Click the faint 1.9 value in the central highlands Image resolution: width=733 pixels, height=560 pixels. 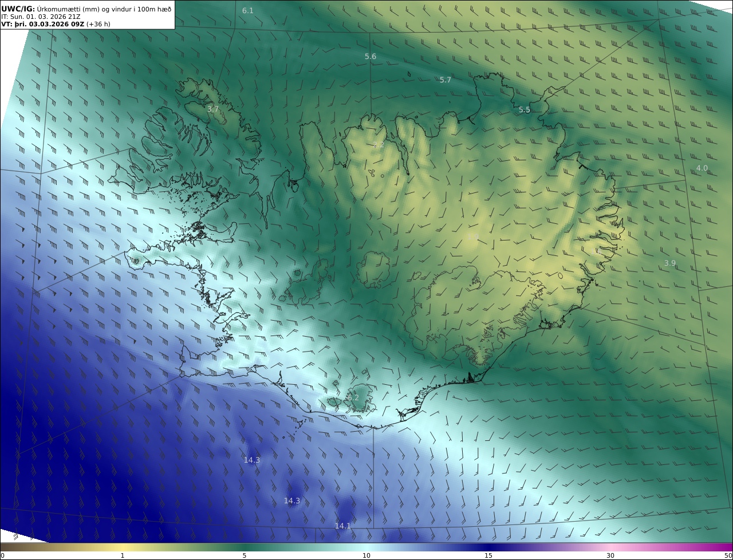click(x=472, y=236)
